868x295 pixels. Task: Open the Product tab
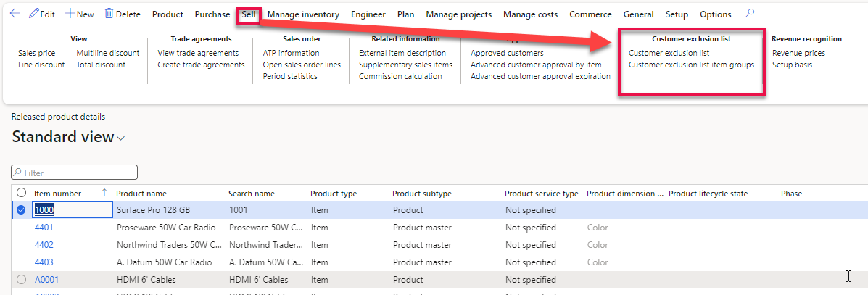[168, 14]
